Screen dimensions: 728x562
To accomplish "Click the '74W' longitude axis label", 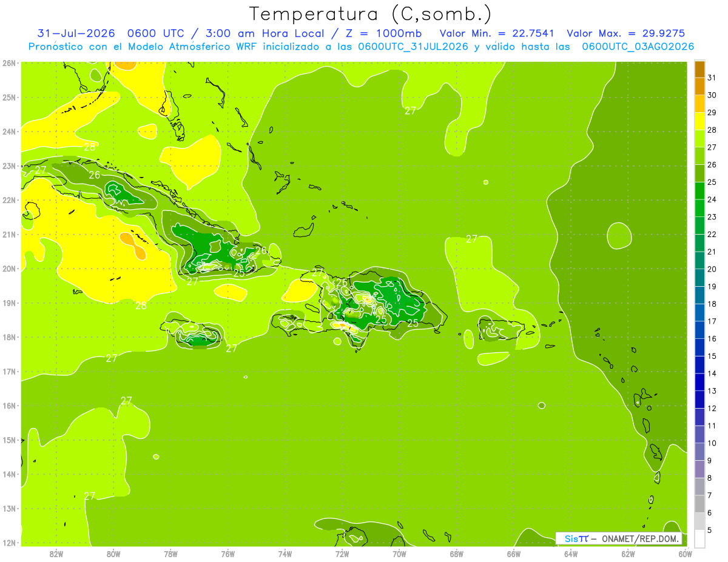I will click(285, 554).
